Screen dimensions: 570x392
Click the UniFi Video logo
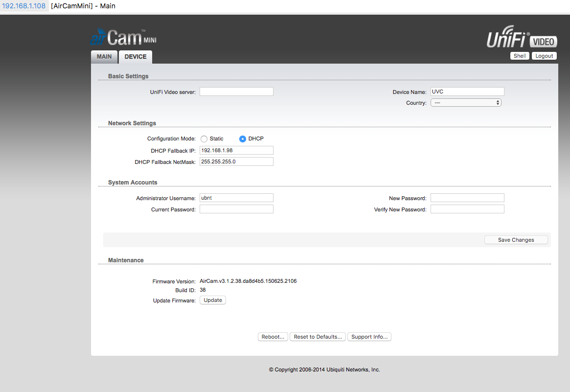coord(522,37)
